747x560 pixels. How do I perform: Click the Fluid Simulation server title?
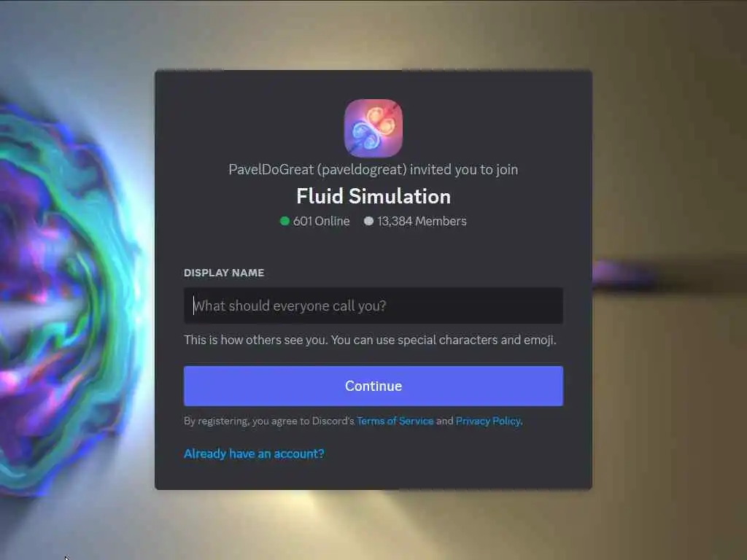pos(373,196)
